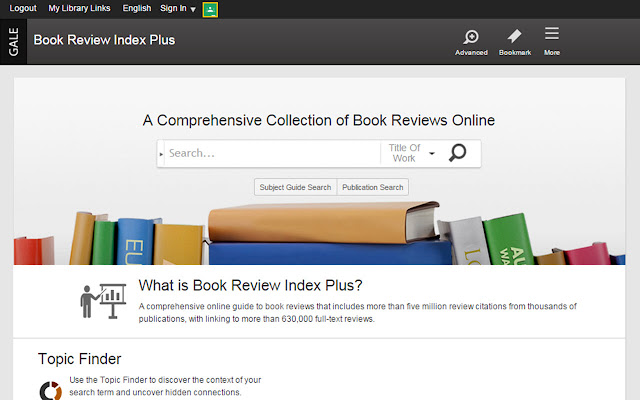Click the magnifying glass search icon
The image size is (640, 400).
pyautogui.click(x=458, y=153)
